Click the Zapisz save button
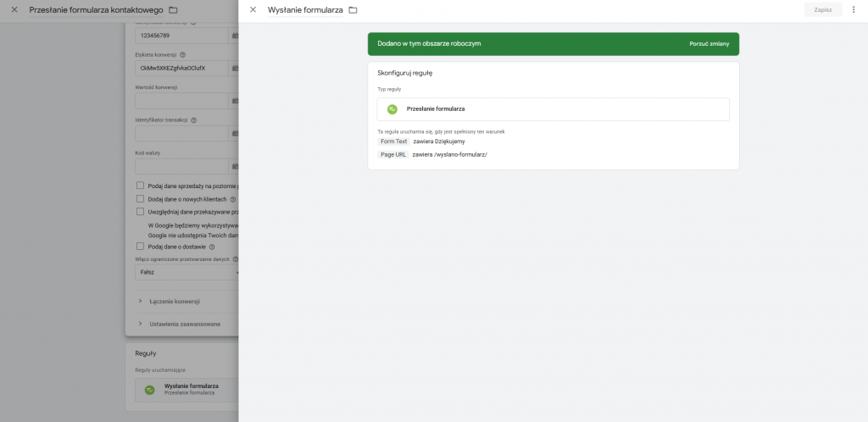 tap(822, 9)
